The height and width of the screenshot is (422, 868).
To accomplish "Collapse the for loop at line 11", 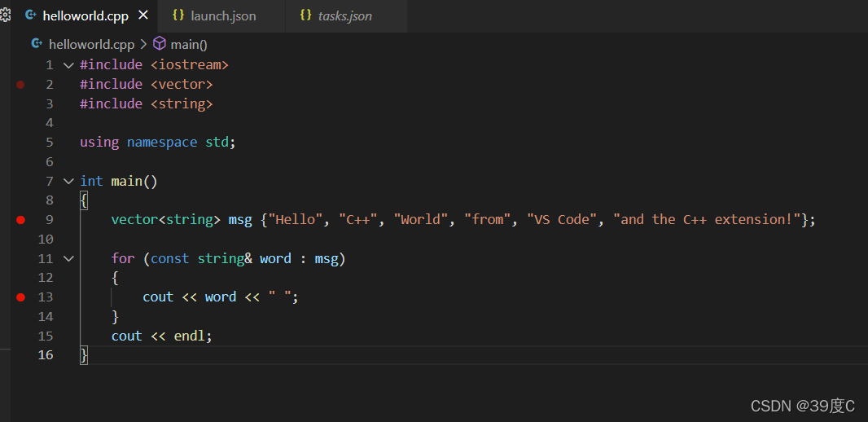I will pos(68,258).
